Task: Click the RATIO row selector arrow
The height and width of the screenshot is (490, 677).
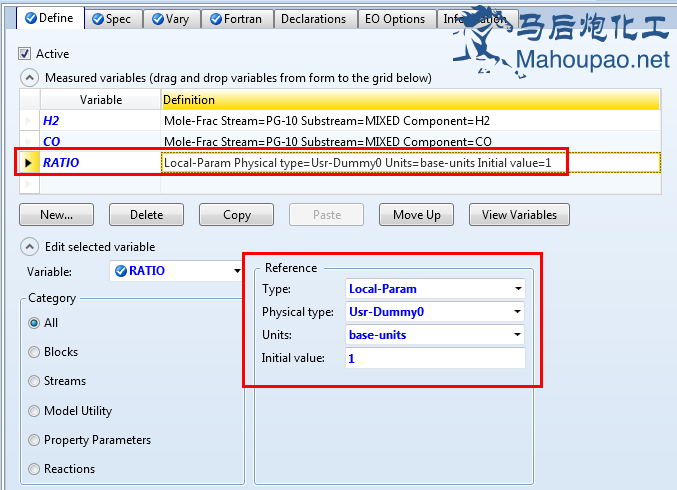Action: (x=28, y=162)
